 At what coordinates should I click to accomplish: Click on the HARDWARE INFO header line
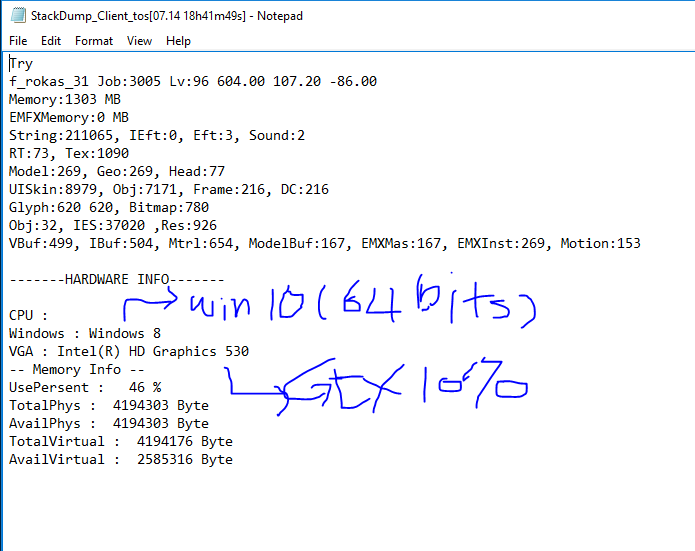(116, 279)
